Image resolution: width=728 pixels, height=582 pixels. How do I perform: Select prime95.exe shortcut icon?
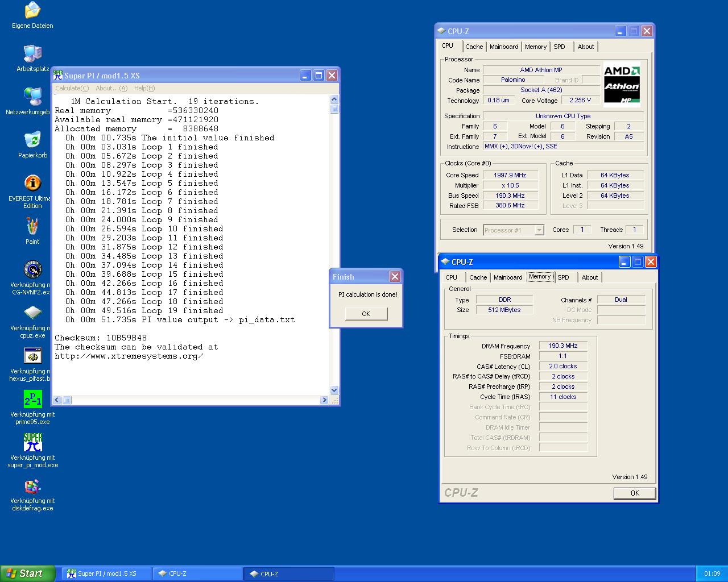(x=32, y=399)
